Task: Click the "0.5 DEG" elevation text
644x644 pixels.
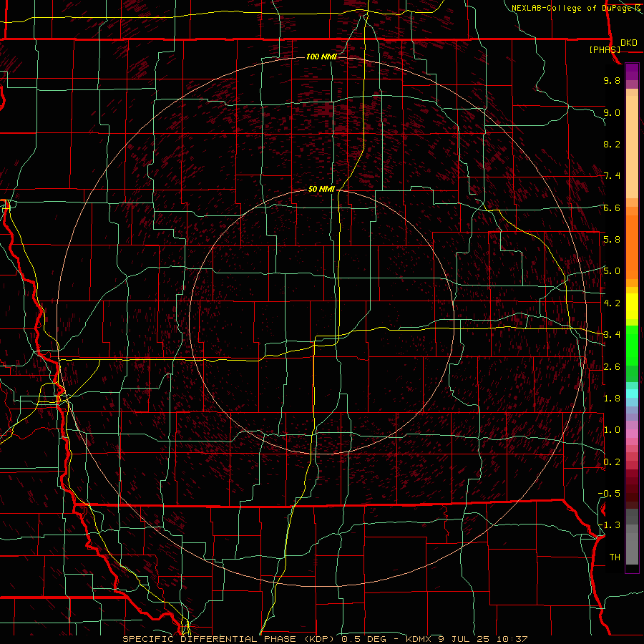Action: coord(363,639)
